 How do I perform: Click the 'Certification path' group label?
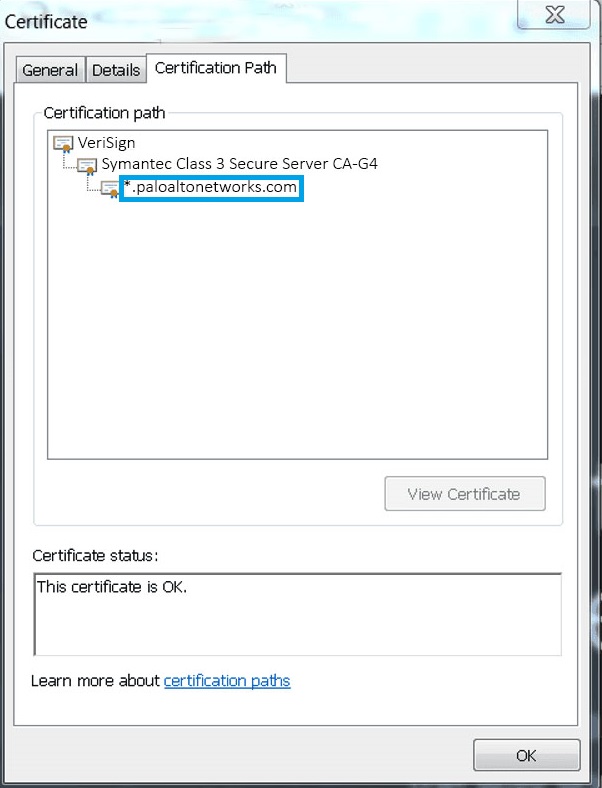click(103, 112)
